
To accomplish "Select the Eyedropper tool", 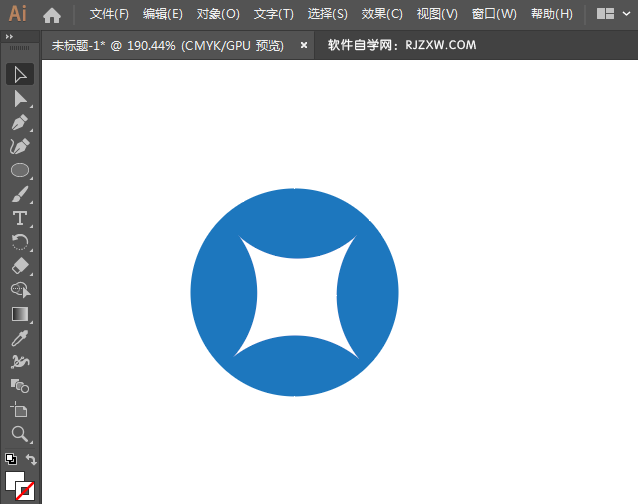I will tap(20, 338).
